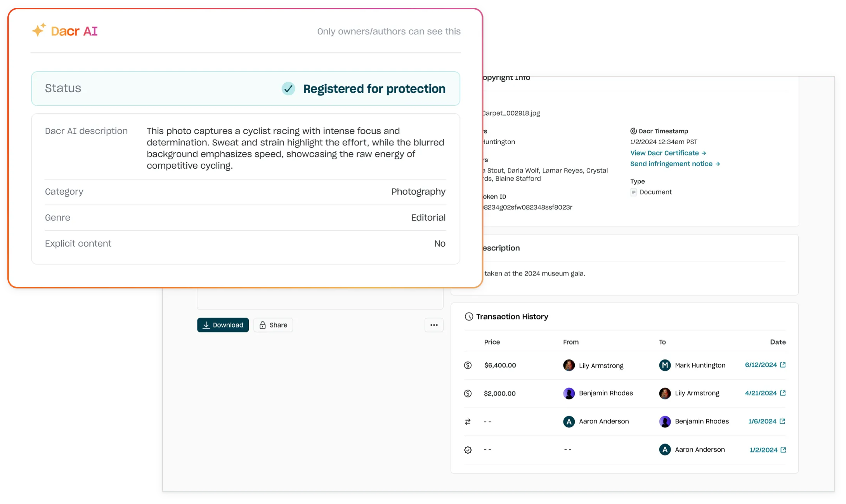
Task: Click Lily Armstrong avatar in From column
Action: (x=569, y=365)
